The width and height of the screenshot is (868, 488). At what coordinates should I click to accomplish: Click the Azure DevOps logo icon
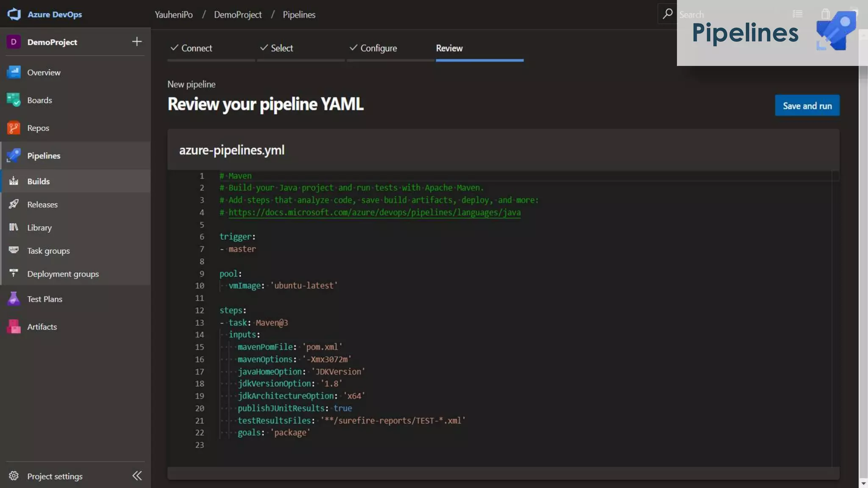coord(14,14)
